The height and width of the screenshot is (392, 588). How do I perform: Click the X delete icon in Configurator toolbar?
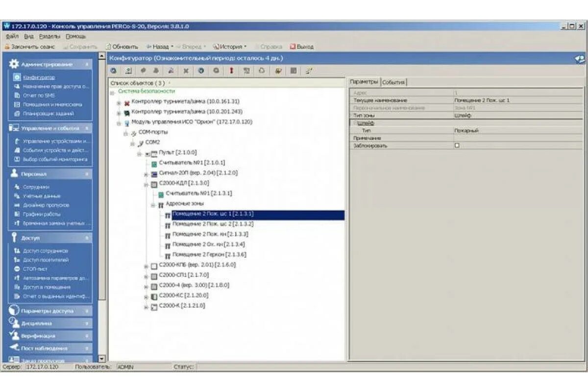point(185,72)
